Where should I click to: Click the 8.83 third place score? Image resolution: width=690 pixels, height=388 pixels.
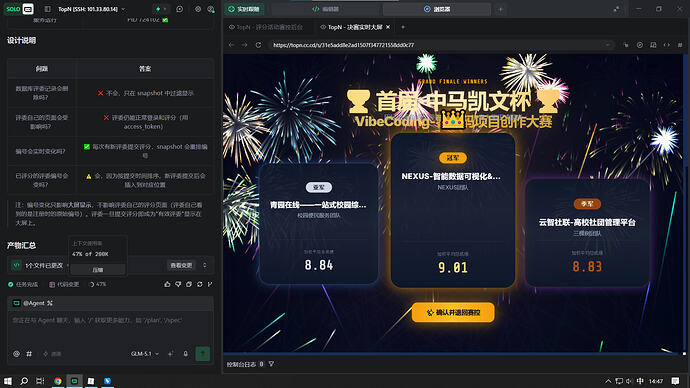pyautogui.click(x=587, y=266)
